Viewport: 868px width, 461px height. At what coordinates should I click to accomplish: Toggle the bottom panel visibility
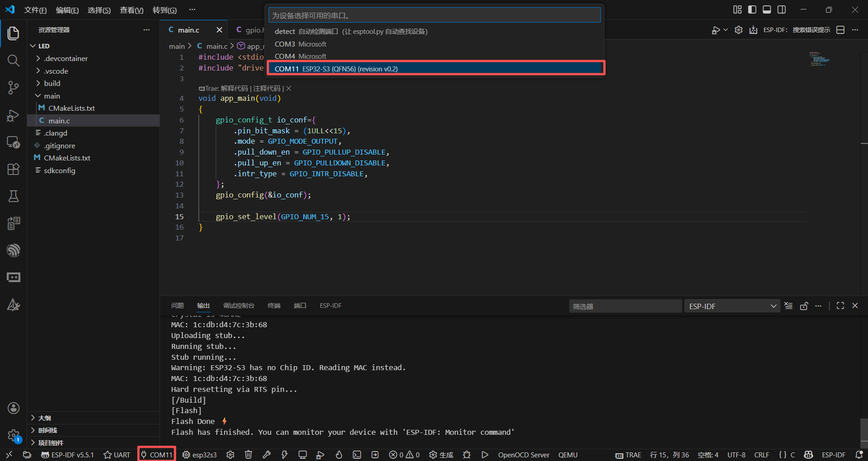(x=767, y=9)
